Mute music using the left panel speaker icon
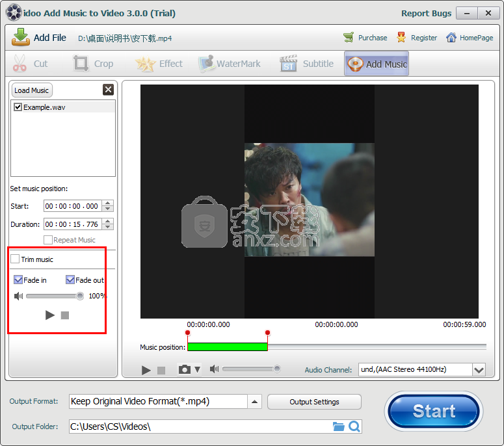 [x=19, y=296]
